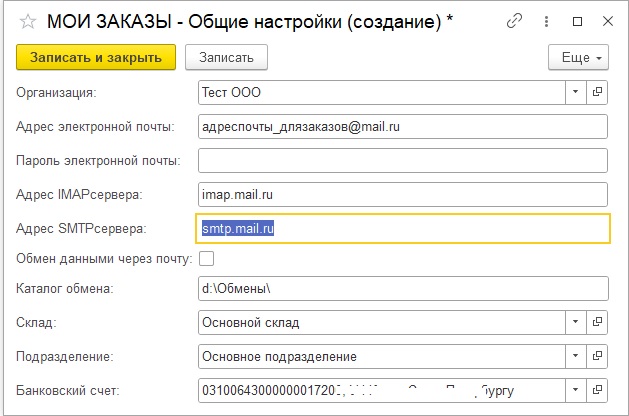629x416 pixels.
Task: Copy link to this form
Action: pyautogui.click(x=516, y=20)
